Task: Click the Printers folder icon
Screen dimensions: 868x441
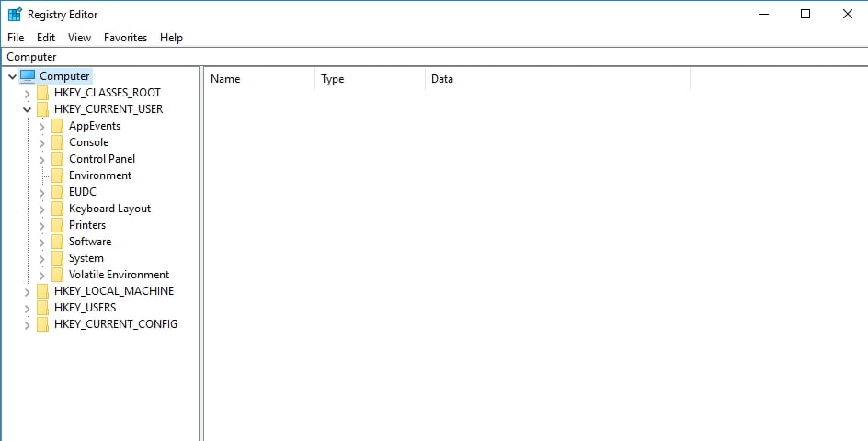Action: [57, 225]
